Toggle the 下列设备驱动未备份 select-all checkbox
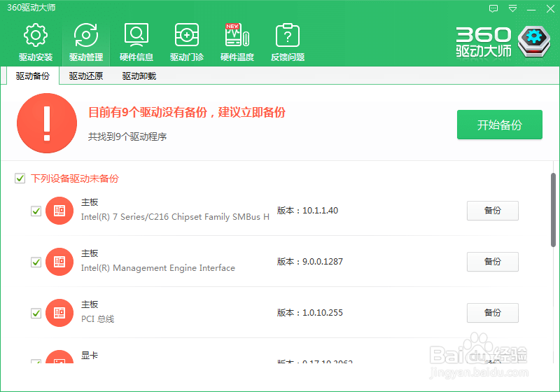560x392 pixels. (x=20, y=178)
